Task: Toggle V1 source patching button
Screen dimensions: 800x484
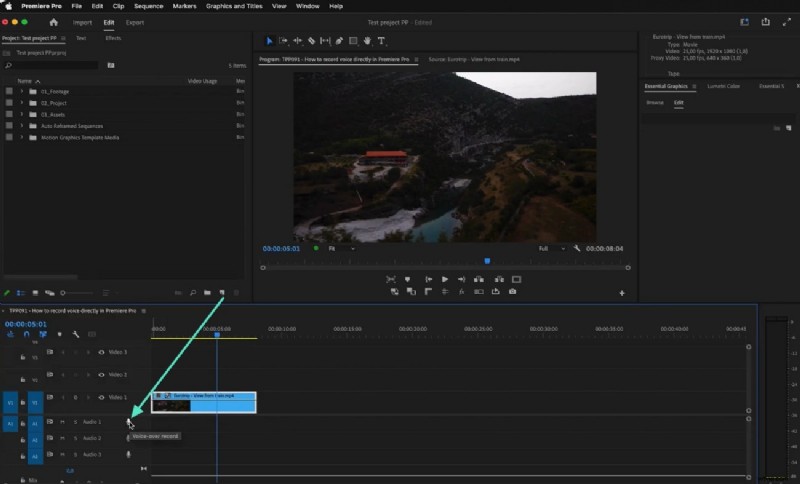Action: 10,402
